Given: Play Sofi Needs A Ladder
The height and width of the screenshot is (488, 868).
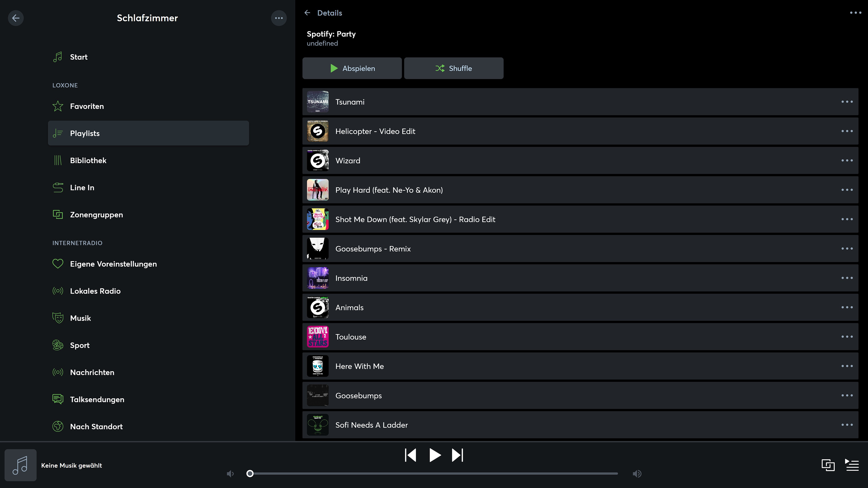Looking at the screenshot, I should tap(580, 425).
